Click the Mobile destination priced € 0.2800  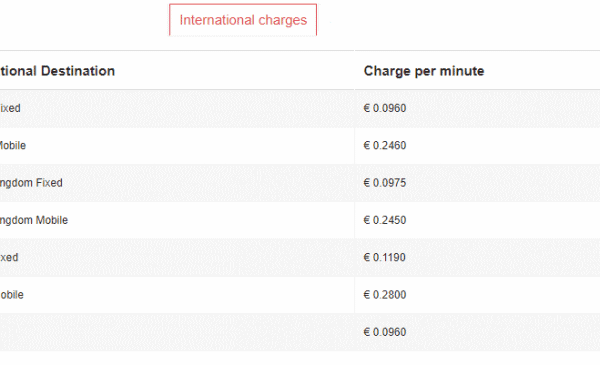(x=177, y=295)
